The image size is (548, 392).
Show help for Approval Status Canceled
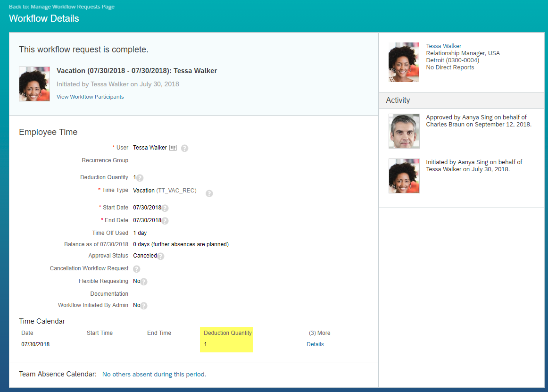pyautogui.click(x=160, y=256)
